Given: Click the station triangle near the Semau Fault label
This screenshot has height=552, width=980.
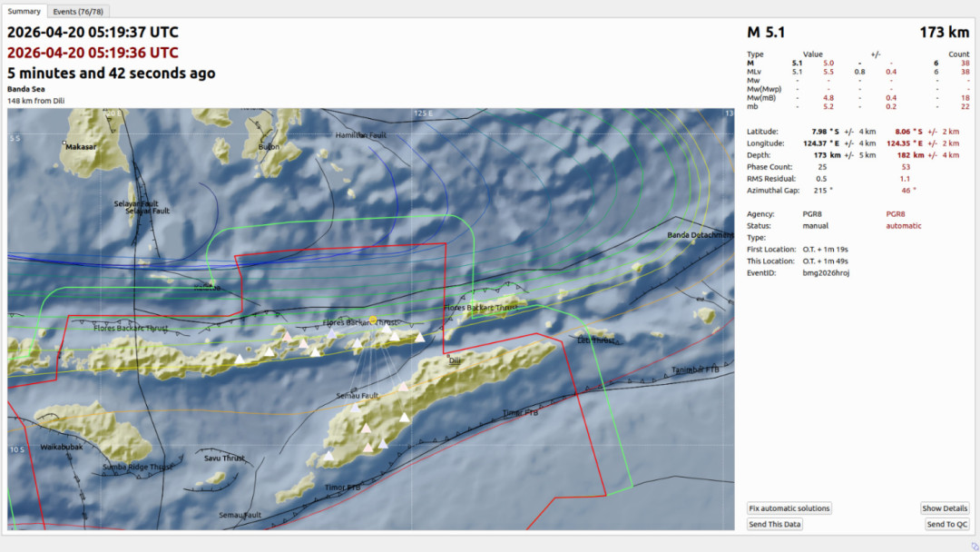Looking at the screenshot, I should [355, 408].
